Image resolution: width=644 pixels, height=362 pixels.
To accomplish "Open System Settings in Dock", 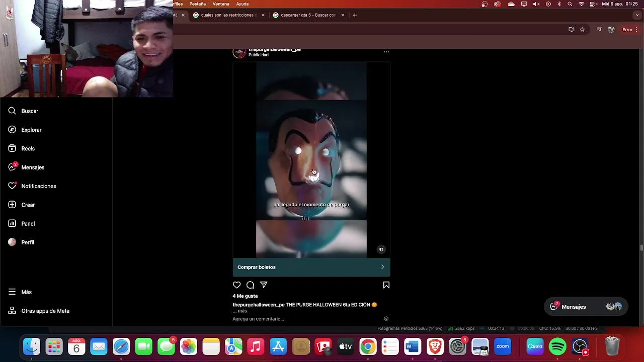I will point(457,346).
